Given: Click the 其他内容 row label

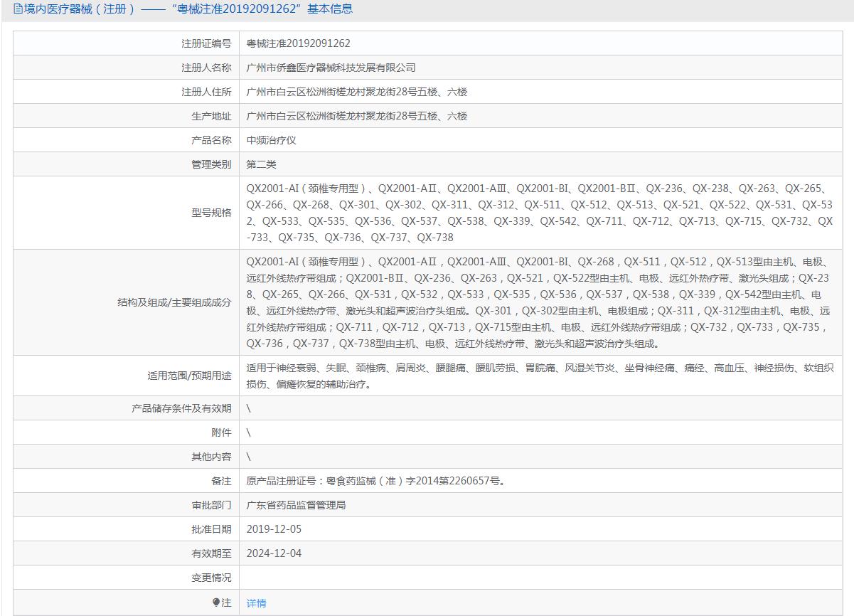Looking at the screenshot, I should [x=211, y=457].
